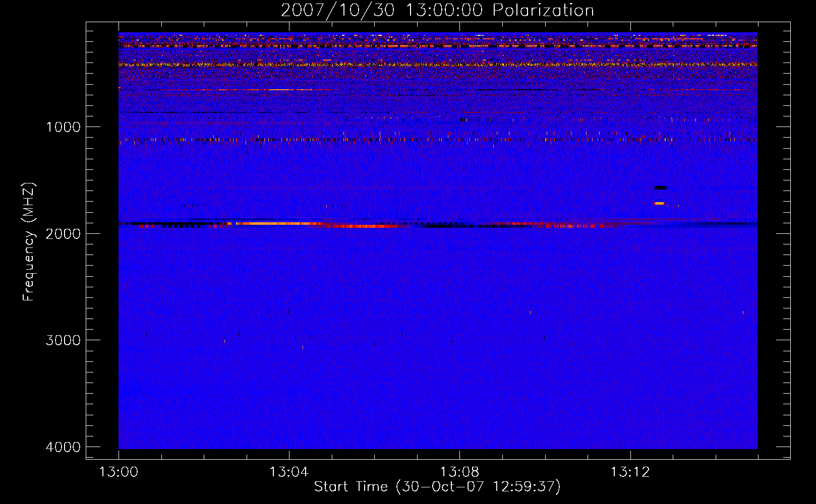Click the 'Frequency (MHZ)' axis label
This screenshot has width=816, height=504.
29,242
